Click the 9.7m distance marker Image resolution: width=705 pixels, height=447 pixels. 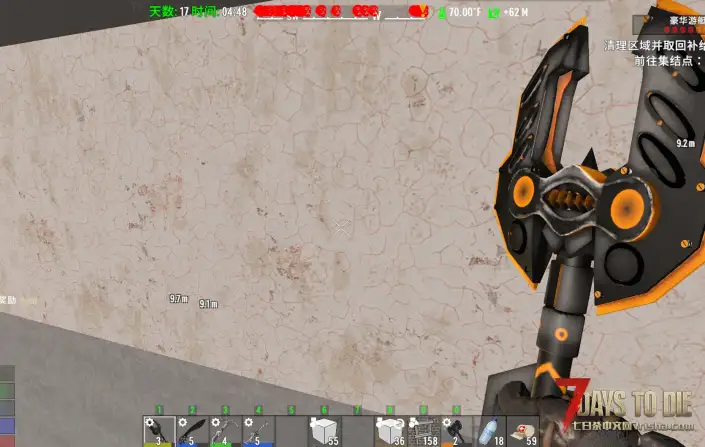(178, 299)
